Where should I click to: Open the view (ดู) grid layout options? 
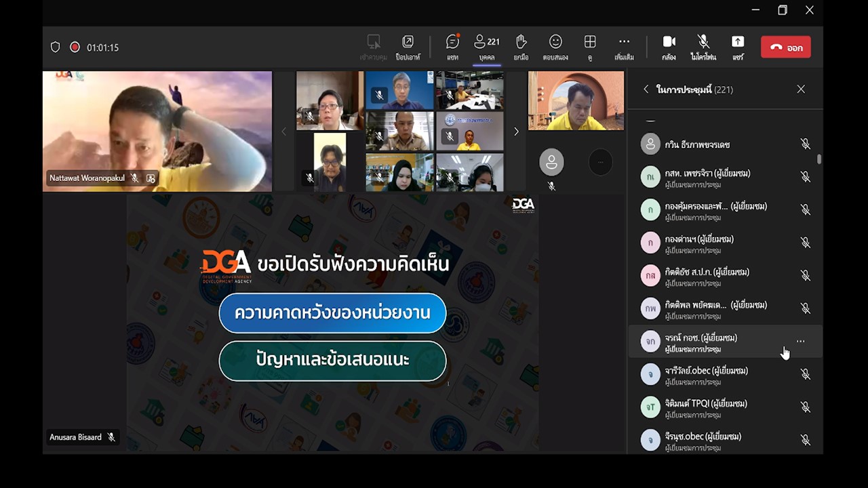click(x=590, y=47)
